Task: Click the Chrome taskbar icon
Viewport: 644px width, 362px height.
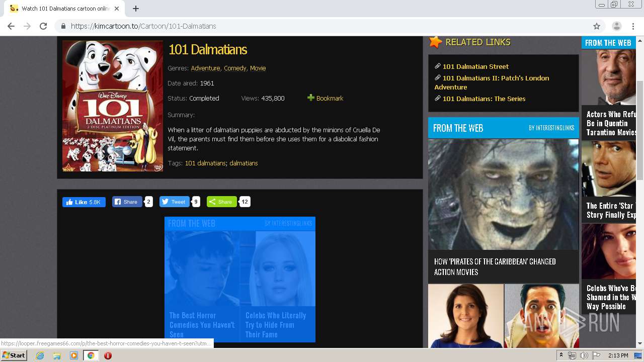Action: coord(91,355)
